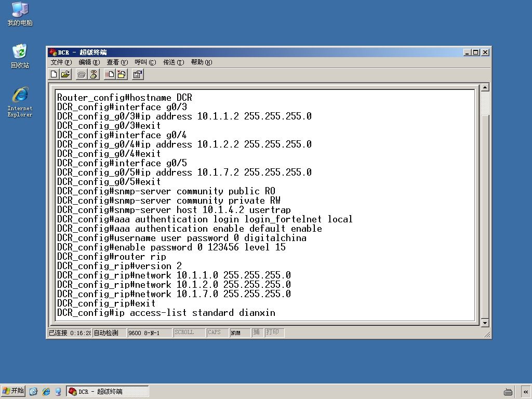Click the Call (phone) toolbar icon
532x399 pixels.
(82, 74)
